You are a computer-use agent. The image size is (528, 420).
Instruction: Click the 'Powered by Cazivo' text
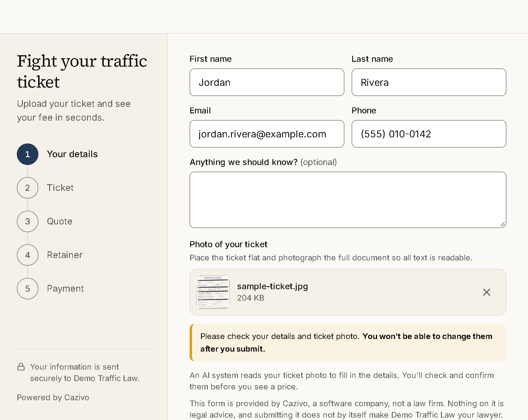[53, 397]
